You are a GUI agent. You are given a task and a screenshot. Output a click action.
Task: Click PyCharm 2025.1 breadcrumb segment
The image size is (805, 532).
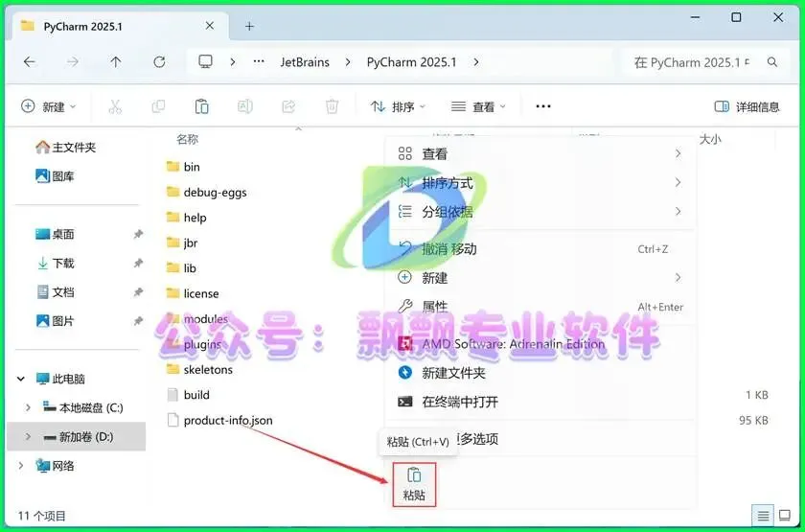pos(411,62)
